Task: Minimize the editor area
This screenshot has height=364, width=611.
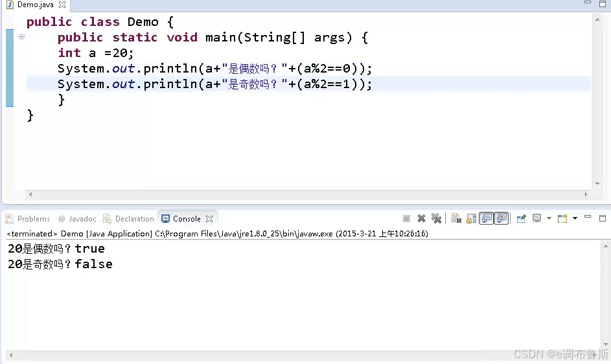Action: [588, 3]
